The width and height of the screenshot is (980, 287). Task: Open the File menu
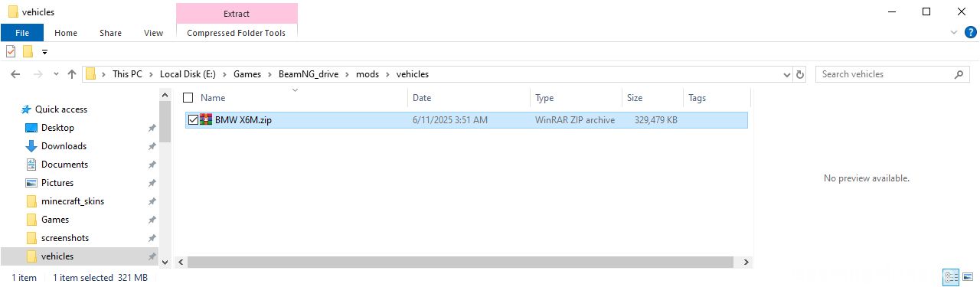pyautogui.click(x=22, y=33)
